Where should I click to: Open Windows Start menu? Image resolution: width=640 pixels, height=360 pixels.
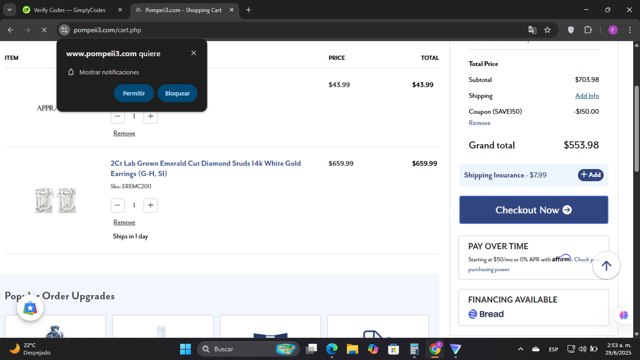pyautogui.click(x=185, y=349)
